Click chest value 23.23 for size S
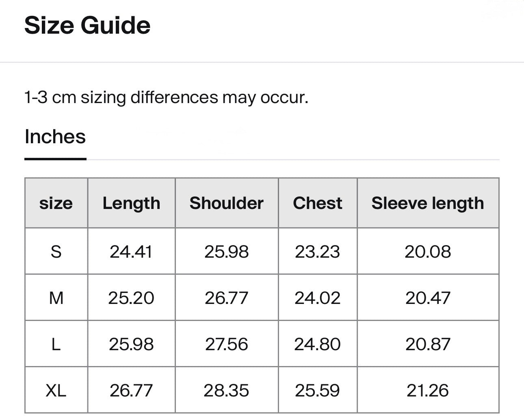The width and height of the screenshot is (524, 420). 317,252
